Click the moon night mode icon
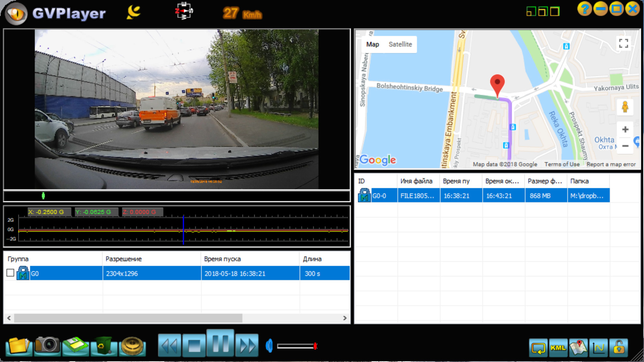The height and width of the screenshot is (362, 644). tap(134, 12)
